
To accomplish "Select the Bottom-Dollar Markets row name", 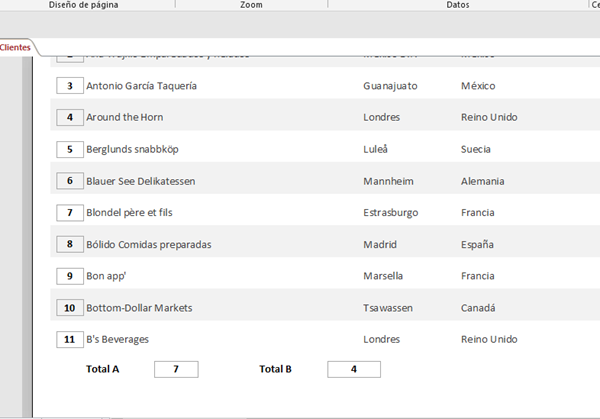I will click(139, 308).
